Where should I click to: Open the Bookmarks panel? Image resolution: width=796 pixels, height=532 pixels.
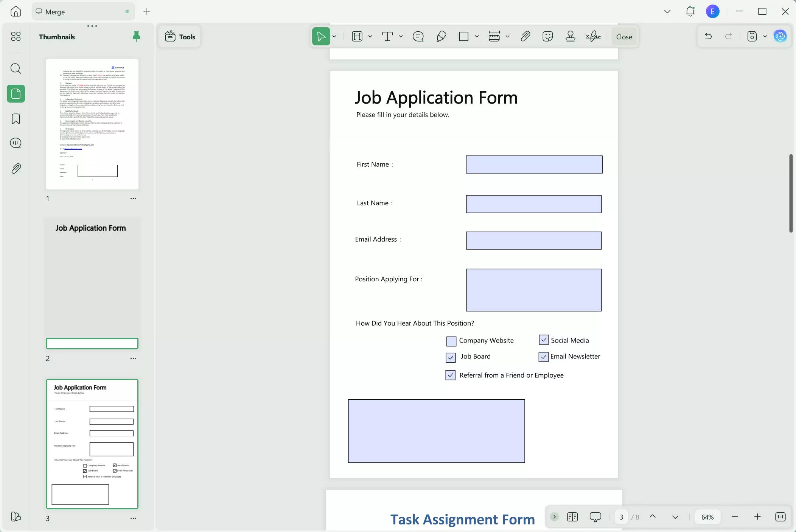pos(16,119)
